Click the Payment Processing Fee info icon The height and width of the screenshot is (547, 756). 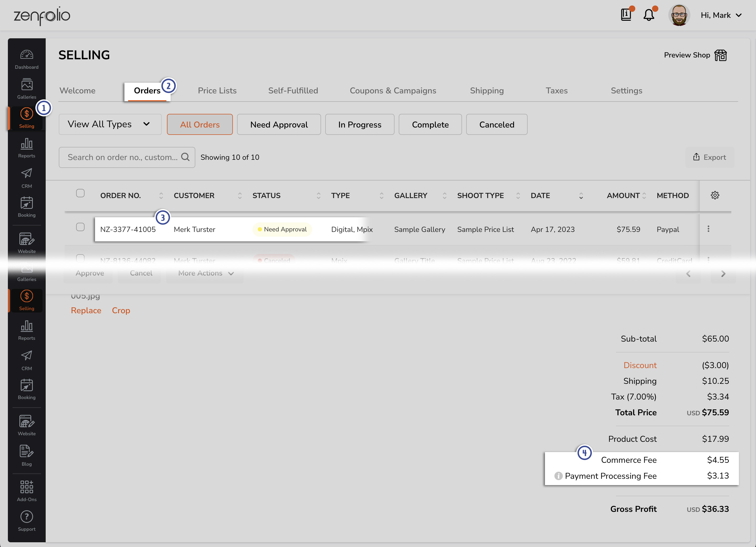point(558,476)
